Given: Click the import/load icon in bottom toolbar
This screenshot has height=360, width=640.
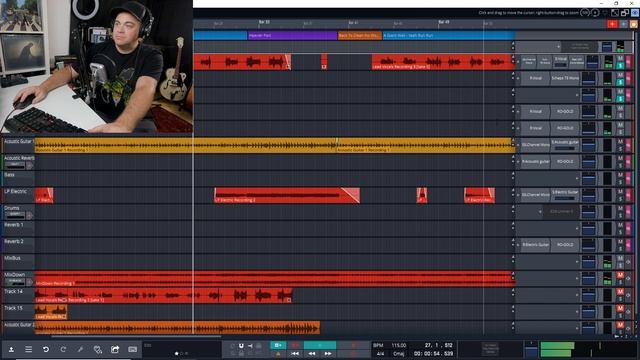Looking at the screenshot, I should click(11, 349).
